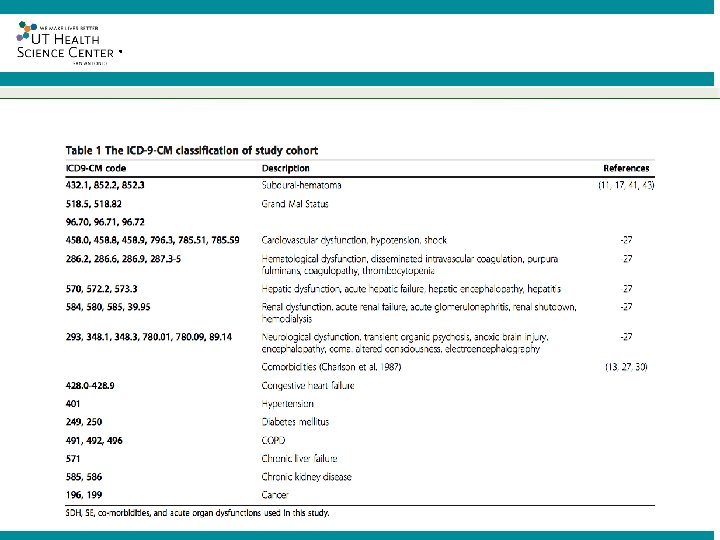This screenshot has height=540, width=720.
Task: Click the Renal dysfunction description
Action: point(419,313)
